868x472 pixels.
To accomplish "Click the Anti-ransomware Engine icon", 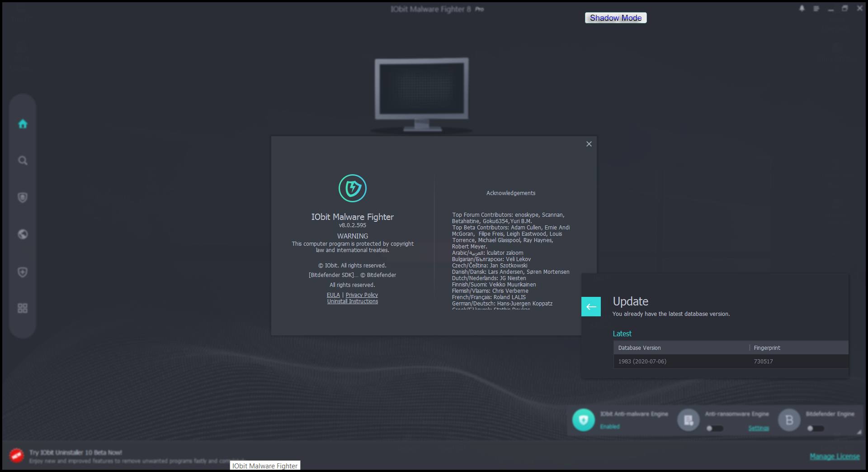I will 689,420.
